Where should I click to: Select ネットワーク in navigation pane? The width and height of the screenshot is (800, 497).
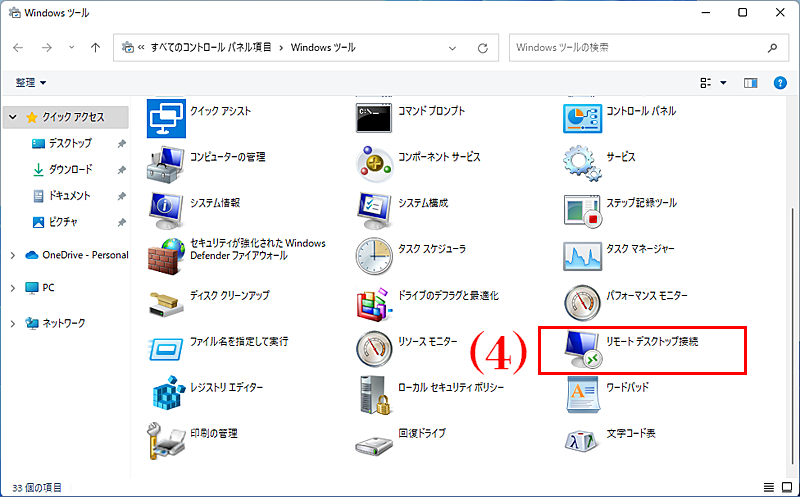coord(66,324)
